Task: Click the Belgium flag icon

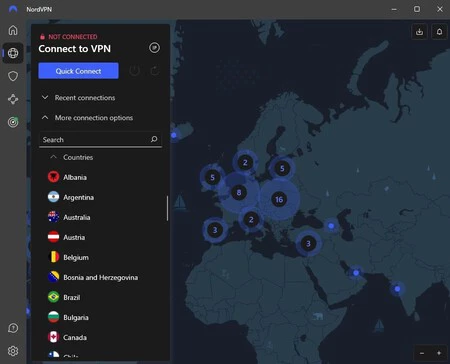Action: coord(53,257)
